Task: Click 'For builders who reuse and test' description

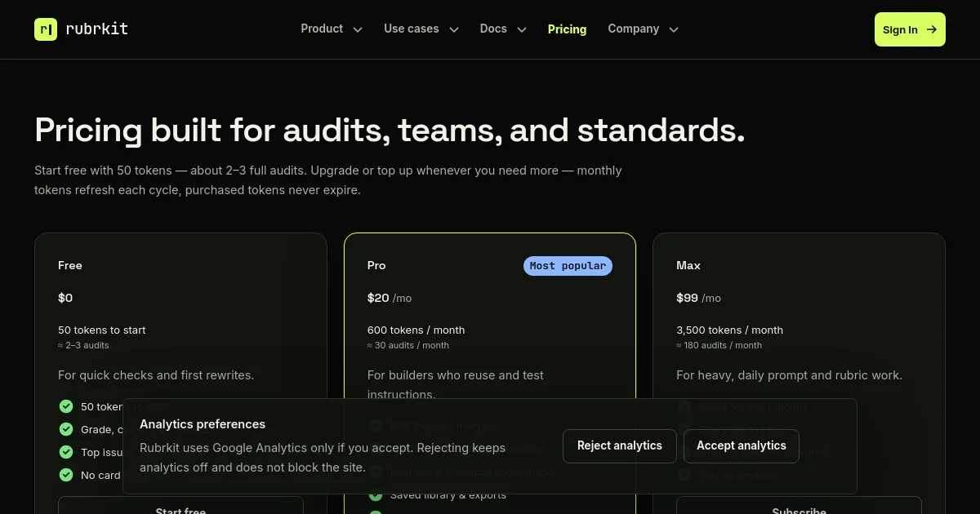Action: click(456, 384)
